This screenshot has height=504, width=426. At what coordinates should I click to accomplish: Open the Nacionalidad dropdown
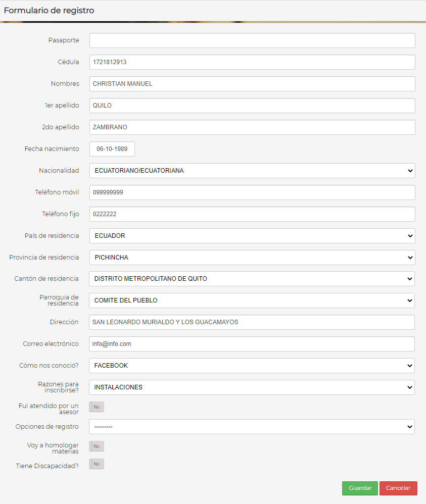[x=252, y=171]
